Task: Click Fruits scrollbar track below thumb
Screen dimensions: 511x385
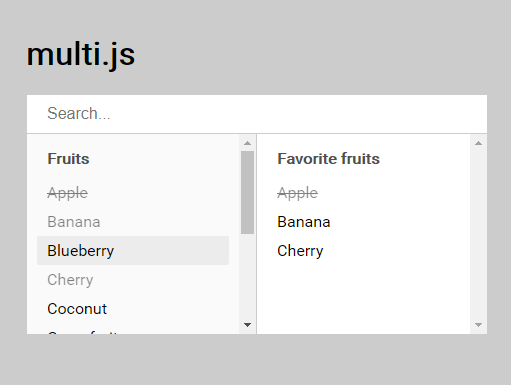Action: click(x=247, y=275)
